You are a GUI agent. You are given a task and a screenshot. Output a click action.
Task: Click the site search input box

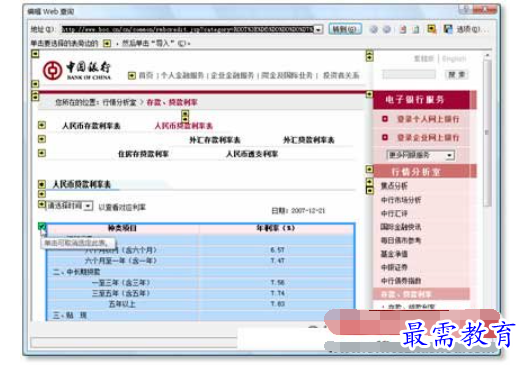click(409, 75)
